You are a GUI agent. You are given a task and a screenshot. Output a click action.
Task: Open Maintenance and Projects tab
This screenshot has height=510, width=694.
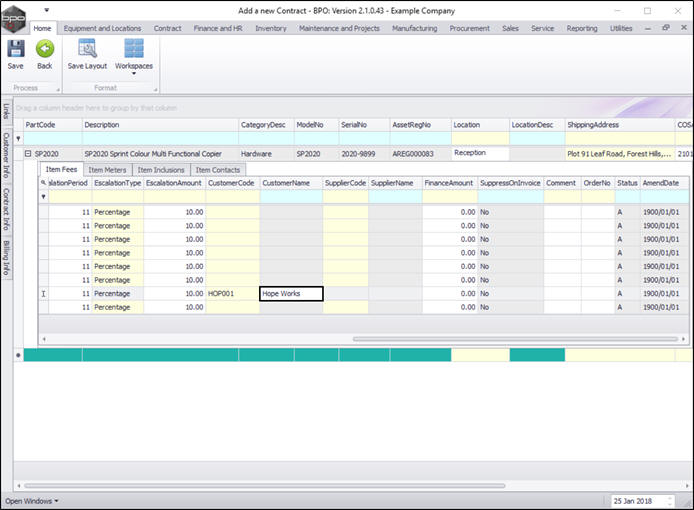(x=339, y=28)
